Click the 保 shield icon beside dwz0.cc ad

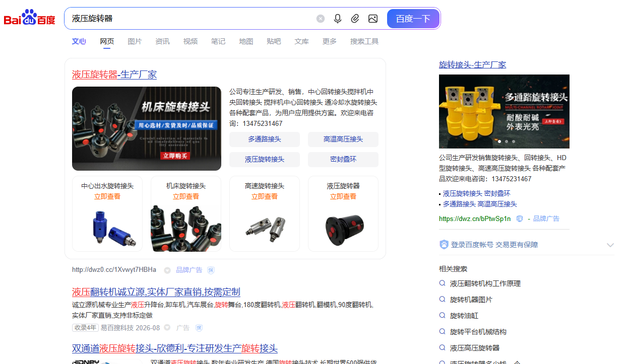(x=211, y=270)
